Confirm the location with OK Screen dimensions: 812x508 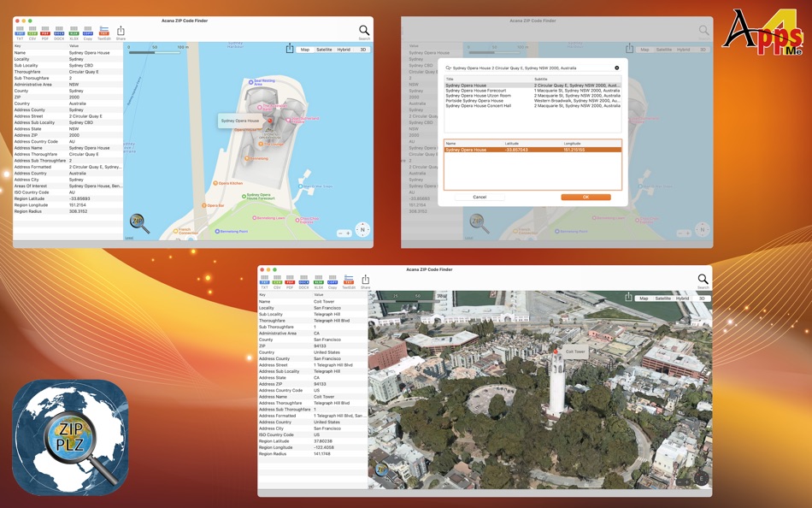pyautogui.click(x=586, y=196)
